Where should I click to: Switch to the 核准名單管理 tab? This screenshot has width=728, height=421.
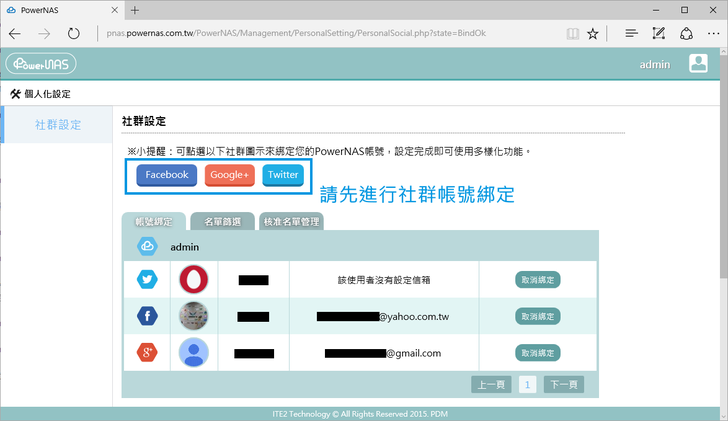pos(290,222)
